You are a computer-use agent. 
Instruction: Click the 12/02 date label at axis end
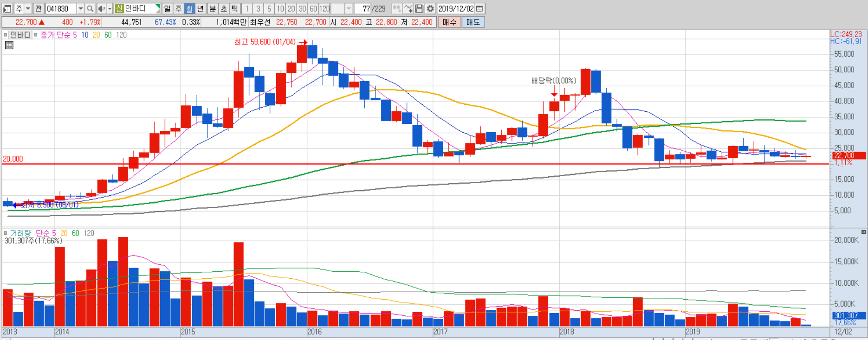843,332
